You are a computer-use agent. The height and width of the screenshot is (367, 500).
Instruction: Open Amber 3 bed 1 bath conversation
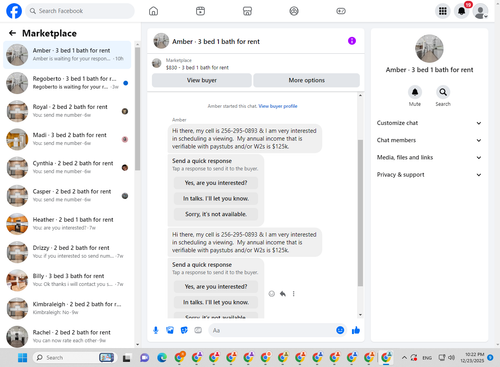tap(67, 55)
